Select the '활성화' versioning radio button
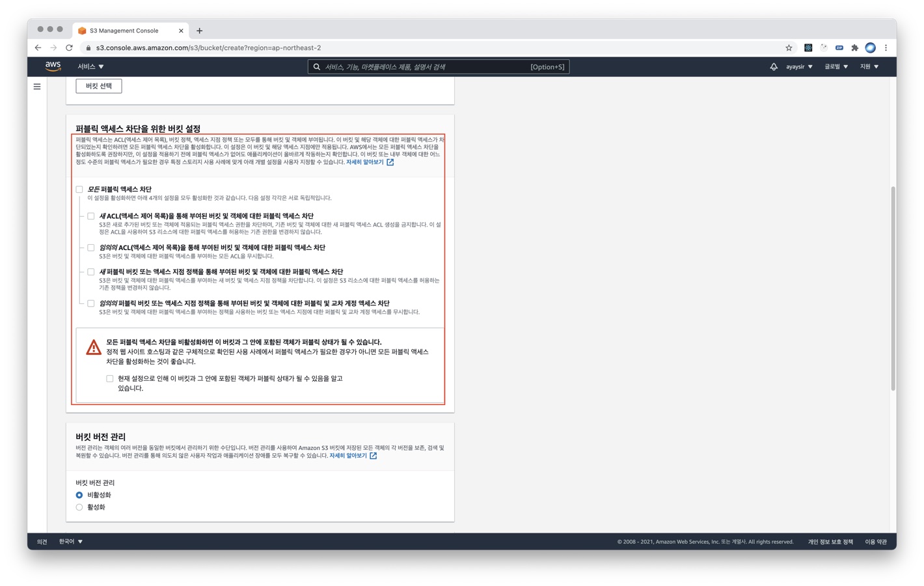 (x=79, y=507)
